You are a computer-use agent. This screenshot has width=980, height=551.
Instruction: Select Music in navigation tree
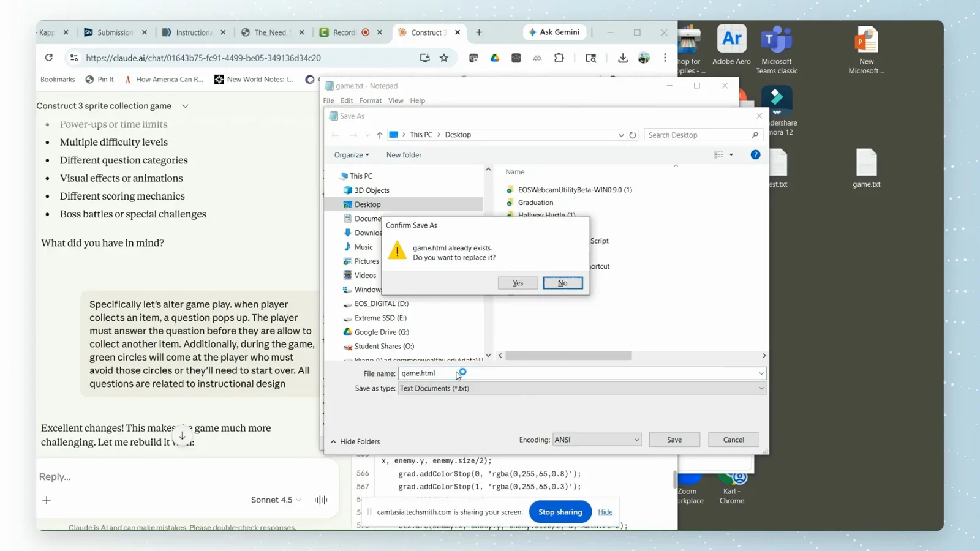pos(363,247)
